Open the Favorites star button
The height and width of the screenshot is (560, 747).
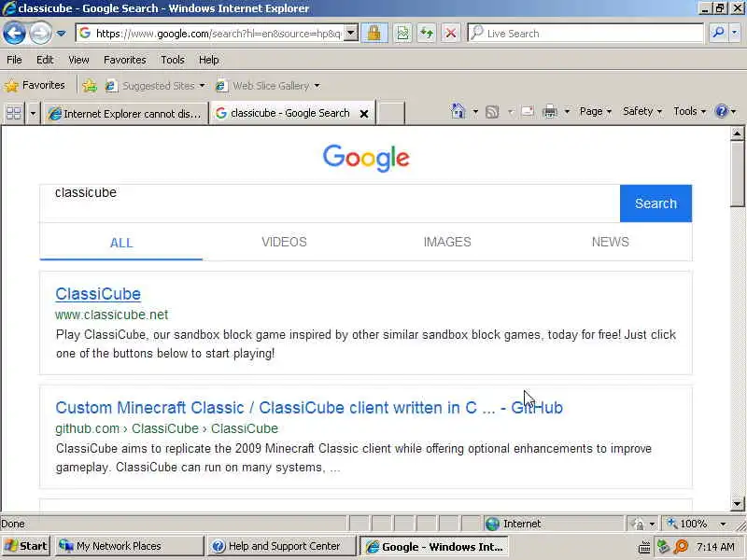(x=35, y=85)
